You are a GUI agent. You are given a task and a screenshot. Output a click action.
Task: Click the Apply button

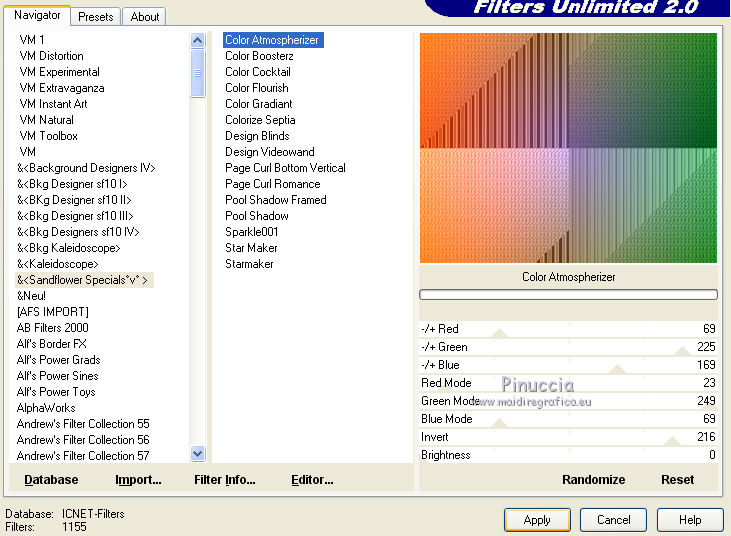point(537,520)
